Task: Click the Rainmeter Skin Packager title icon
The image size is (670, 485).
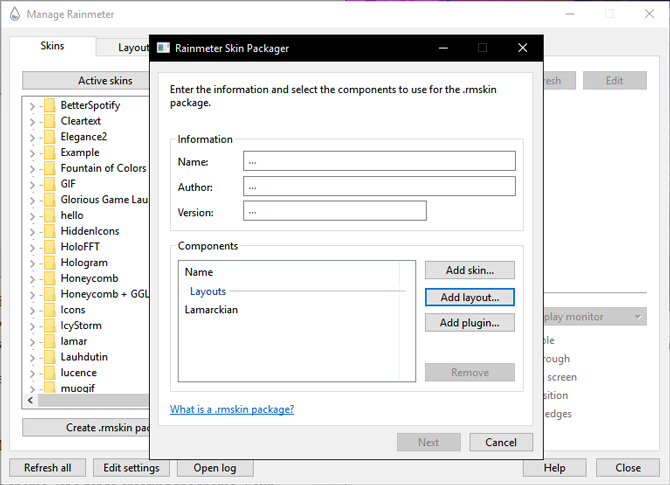Action: pyautogui.click(x=163, y=47)
